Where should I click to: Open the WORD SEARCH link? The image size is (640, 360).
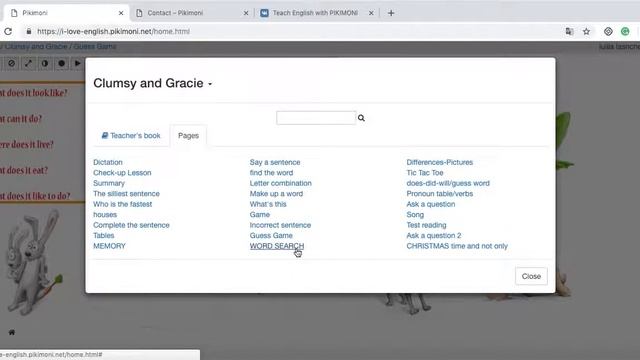(277, 246)
